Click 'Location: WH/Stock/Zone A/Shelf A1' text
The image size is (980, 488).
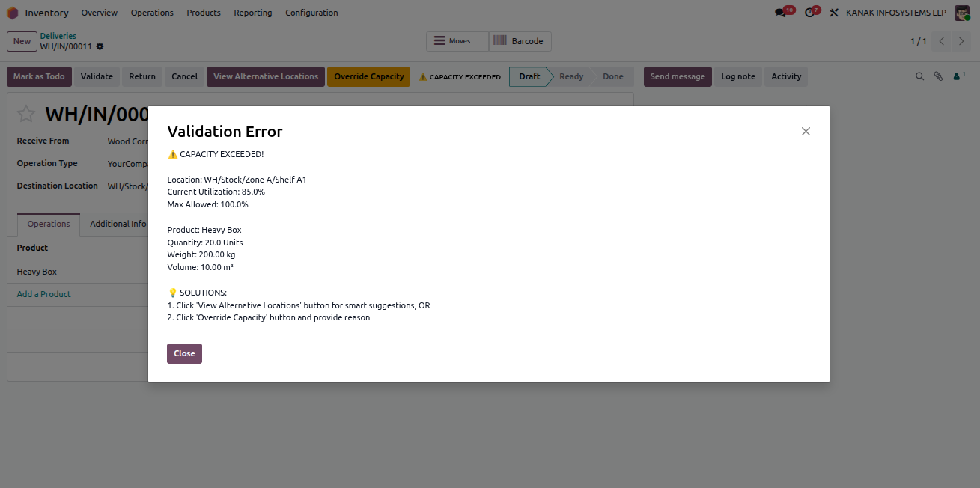click(237, 180)
